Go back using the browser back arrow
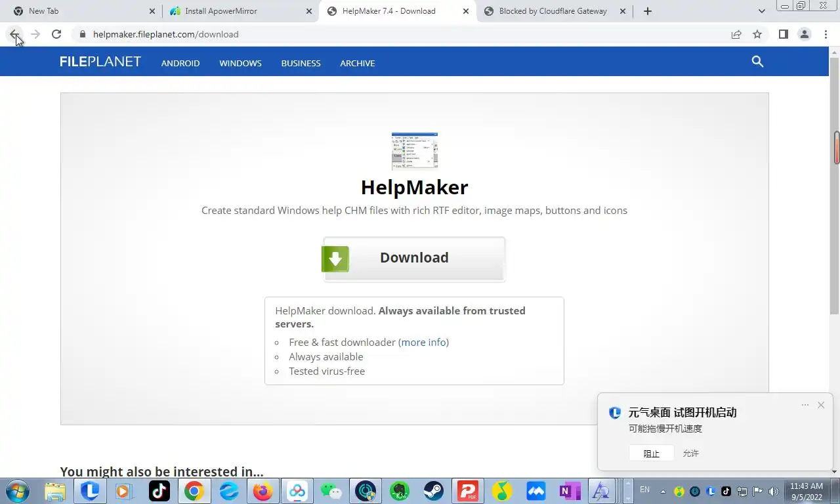This screenshot has width=840, height=504. point(14,34)
